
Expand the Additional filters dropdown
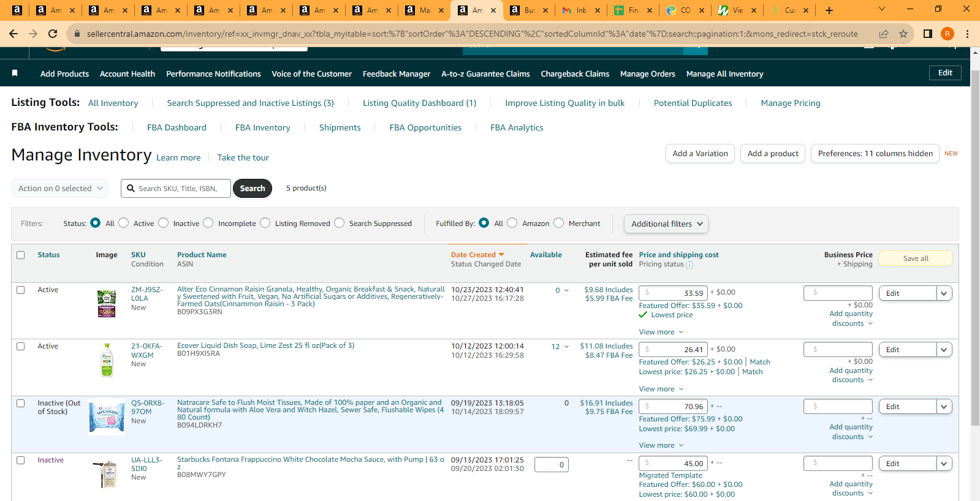(666, 224)
